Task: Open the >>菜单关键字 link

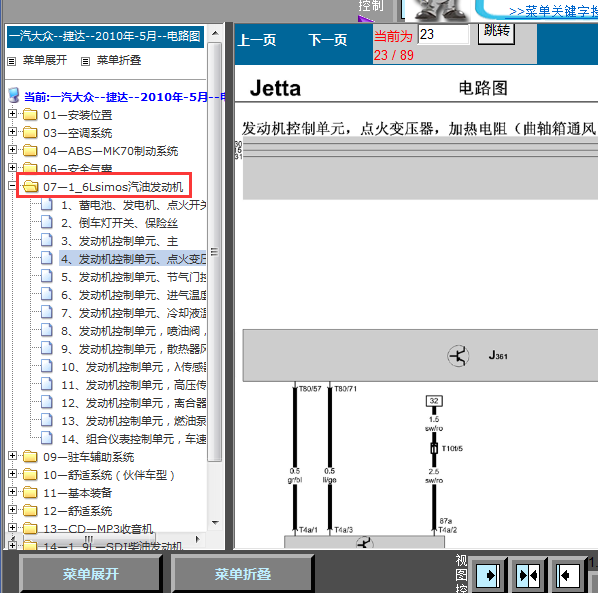Action: click(x=553, y=11)
